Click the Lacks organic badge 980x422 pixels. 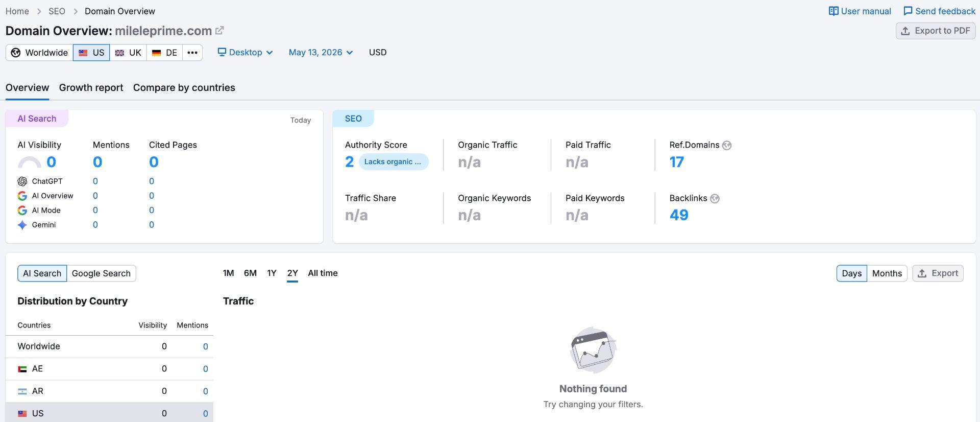pos(393,162)
